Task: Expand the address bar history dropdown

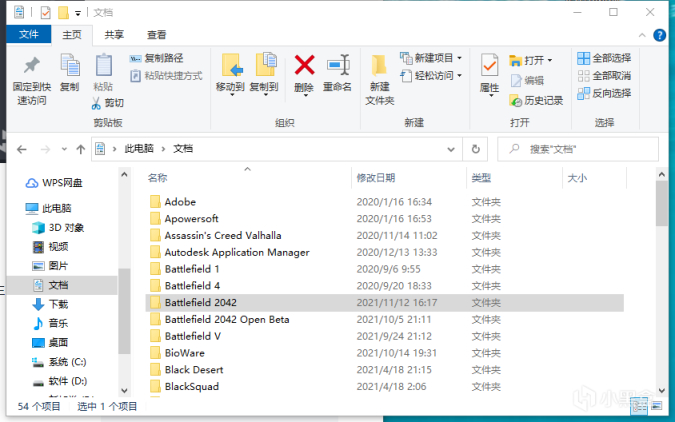Action: click(451, 149)
